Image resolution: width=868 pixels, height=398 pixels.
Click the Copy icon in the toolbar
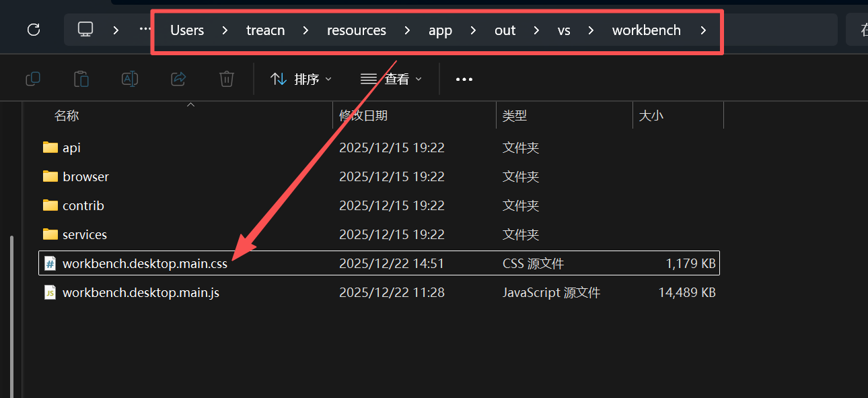(x=32, y=78)
